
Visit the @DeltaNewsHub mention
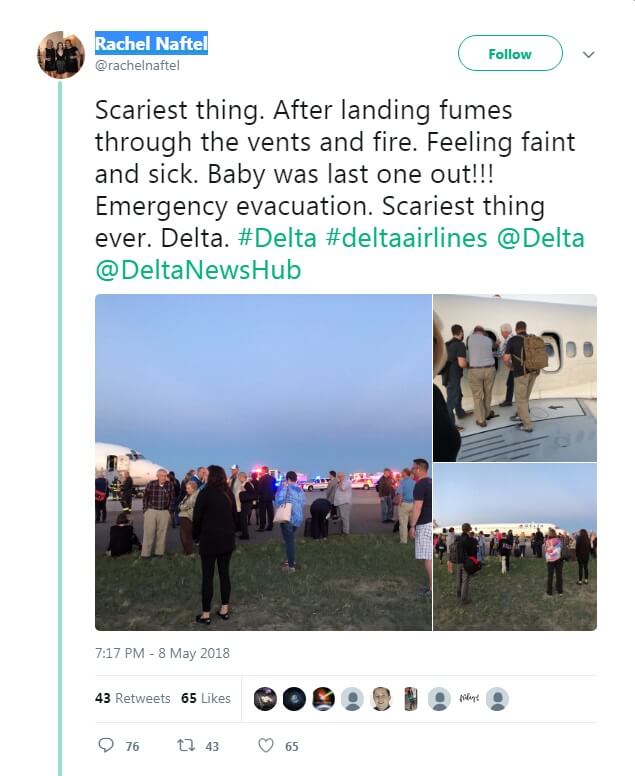198,270
